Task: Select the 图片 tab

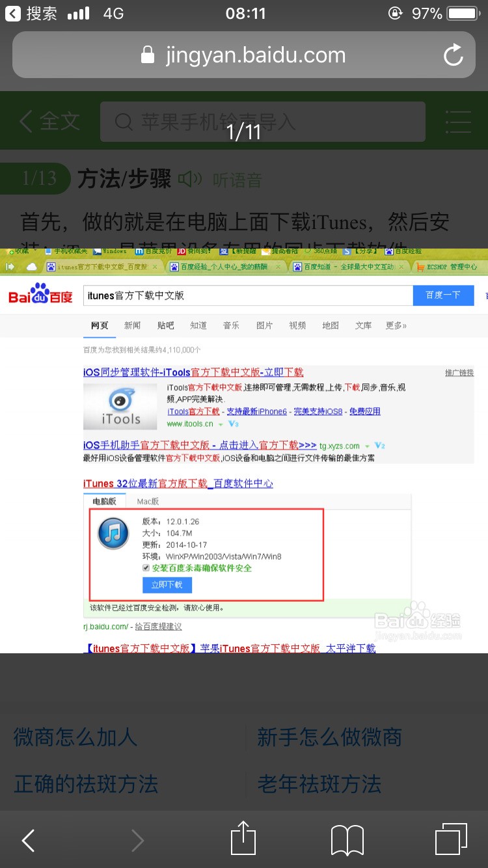Action: [264, 325]
